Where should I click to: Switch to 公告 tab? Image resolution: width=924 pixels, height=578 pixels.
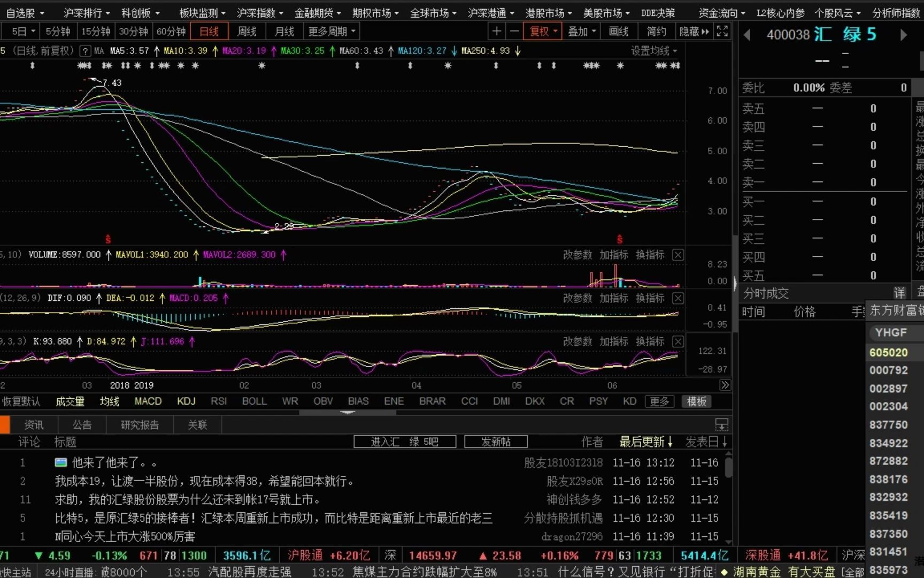coord(82,425)
